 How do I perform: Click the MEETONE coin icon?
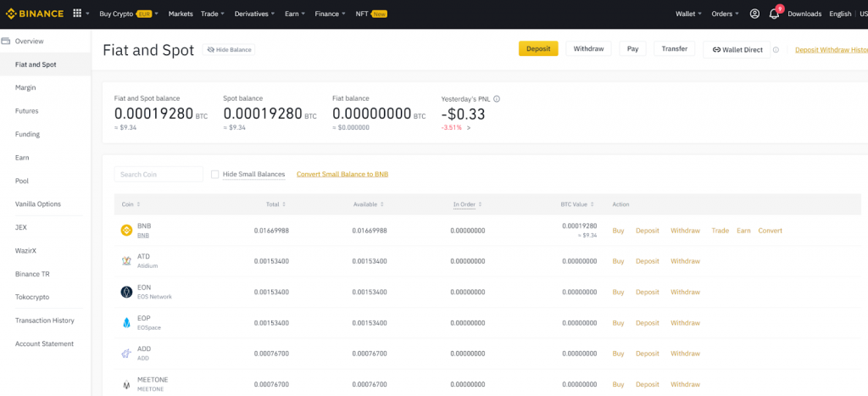(126, 384)
